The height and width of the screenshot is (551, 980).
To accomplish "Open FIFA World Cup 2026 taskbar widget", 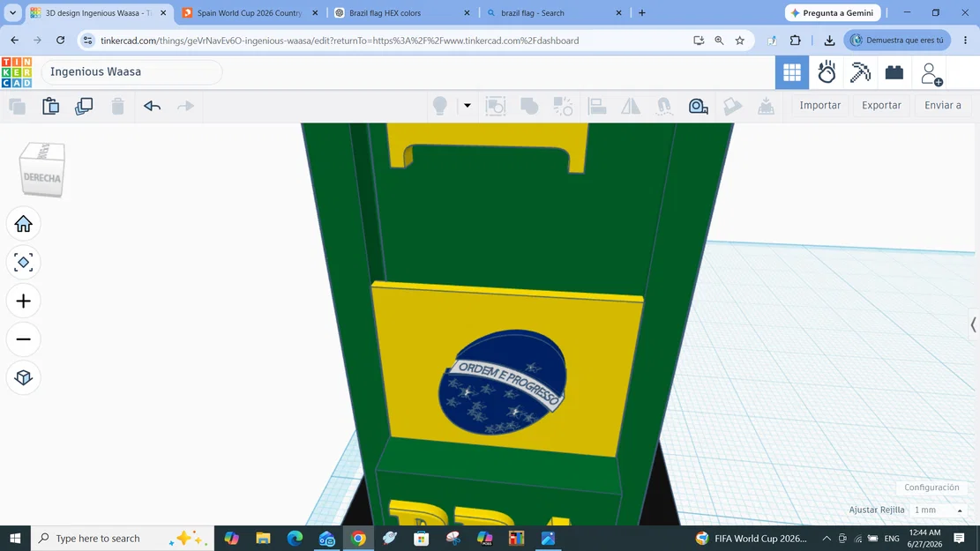I will coord(752,538).
